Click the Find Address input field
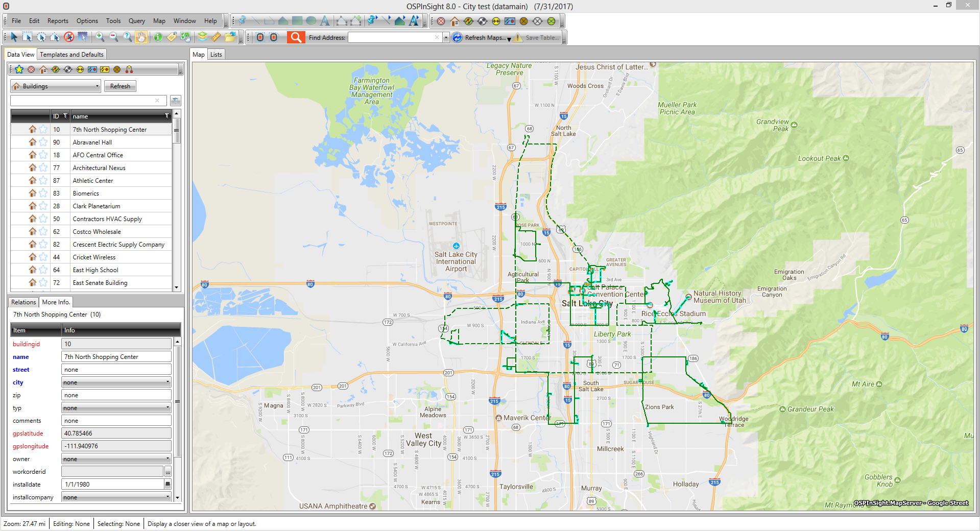The width and height of the screenshot is (980, 531). [x=394, y=38]
